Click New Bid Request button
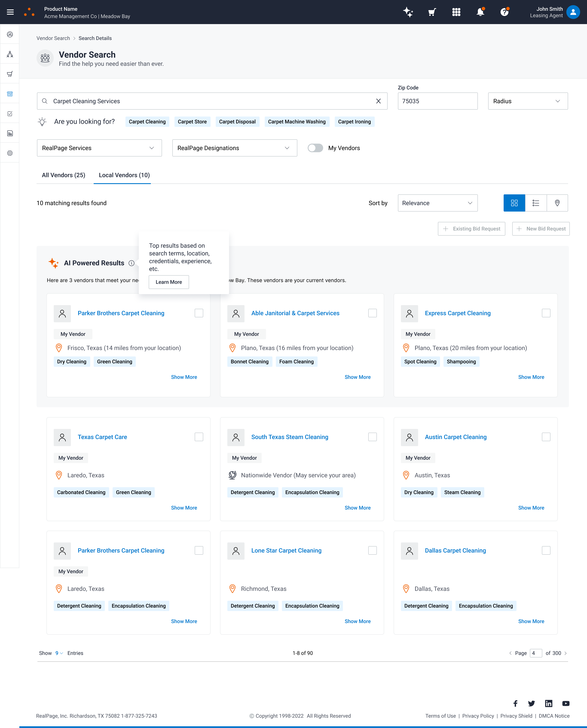Viewport: 587px width, 728px height. click(541, 229)
